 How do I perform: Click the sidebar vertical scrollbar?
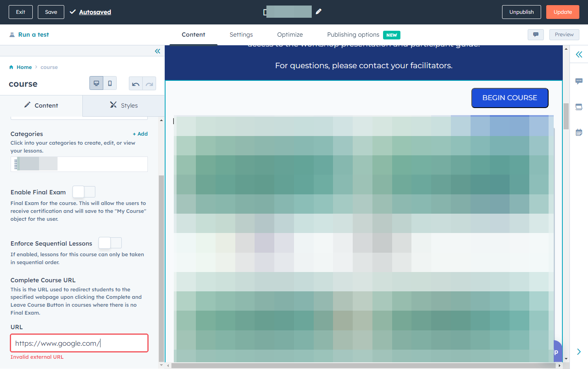point(161,268)
